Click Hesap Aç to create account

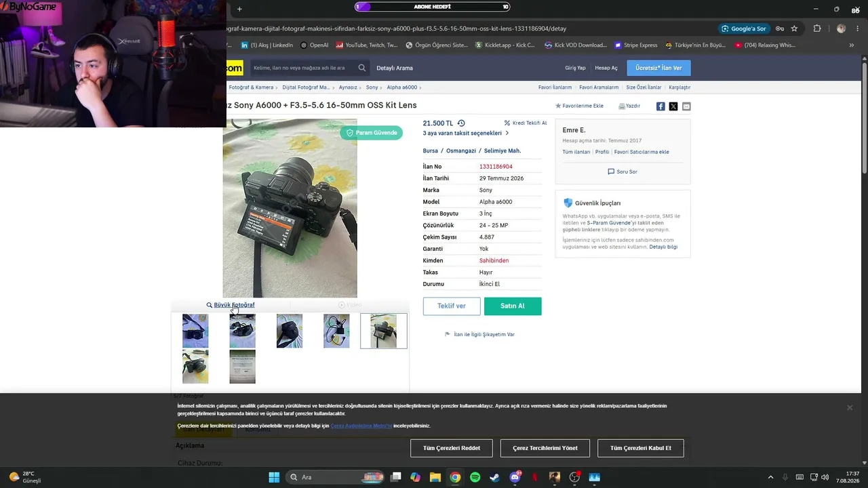coord(606,68)
